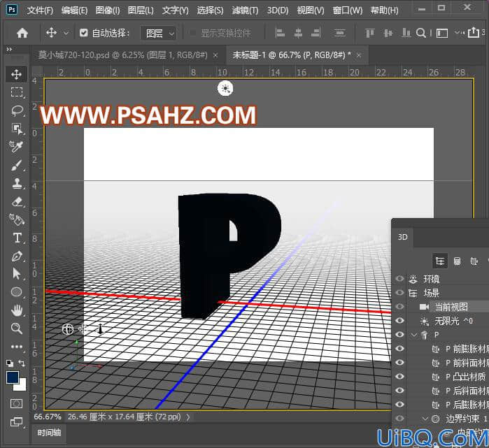The image size is (489, 448).
Task: Hide the P 凸出材质 material
Action: [399, 376]
